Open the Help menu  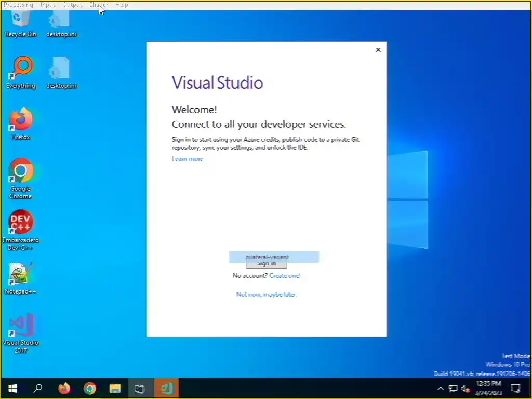(x=122, y=5)
